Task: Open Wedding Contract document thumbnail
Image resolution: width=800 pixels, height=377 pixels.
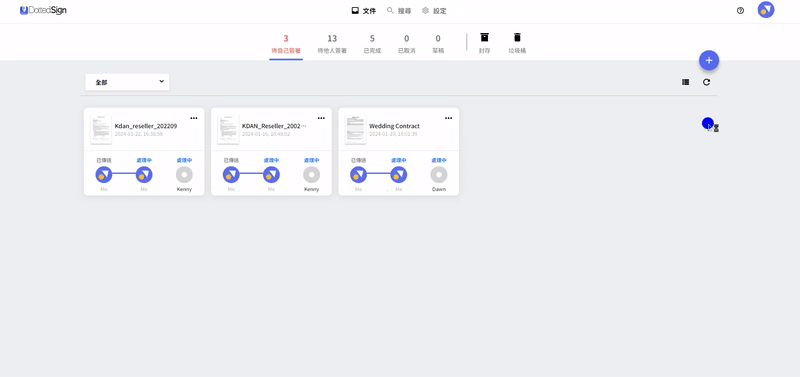Action: (x=355, y=130)
